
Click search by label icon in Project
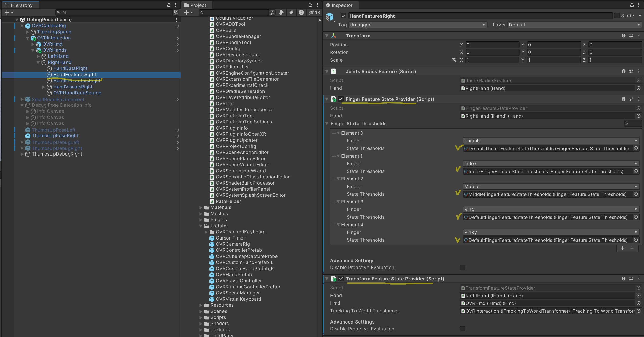click(291, 12)
